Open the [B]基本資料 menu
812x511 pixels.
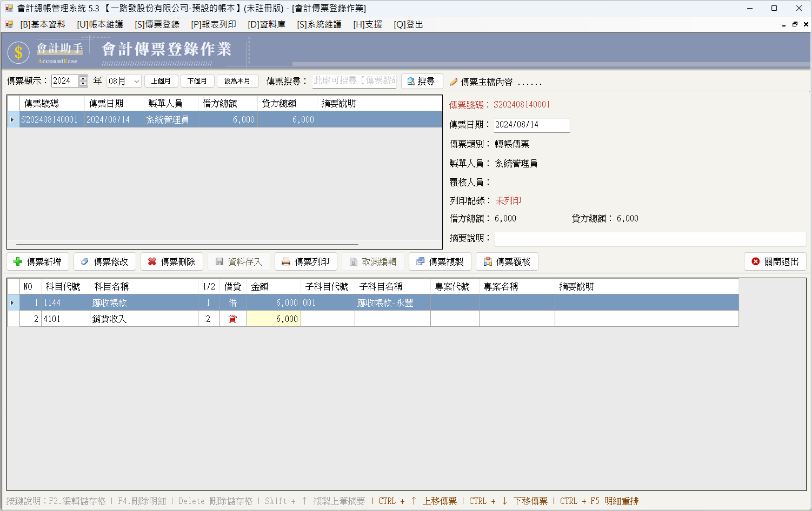[x=43, y=24]
